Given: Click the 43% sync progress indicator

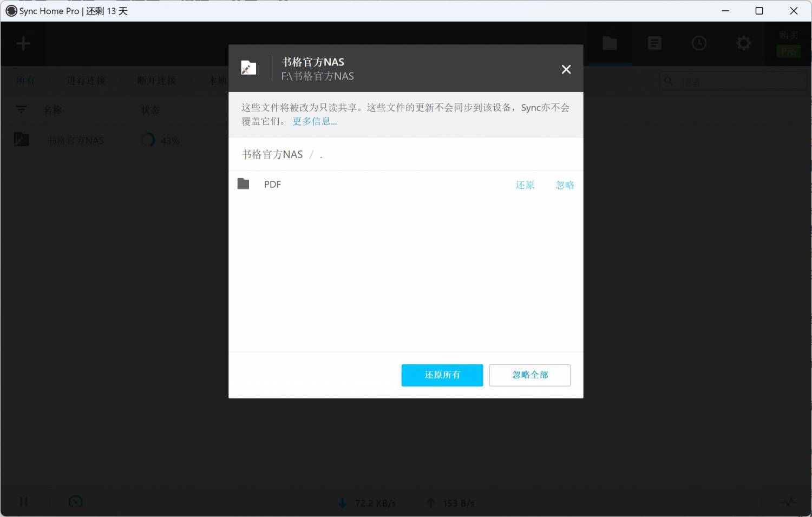Looking at the screenshot, I should coord(160,141).
